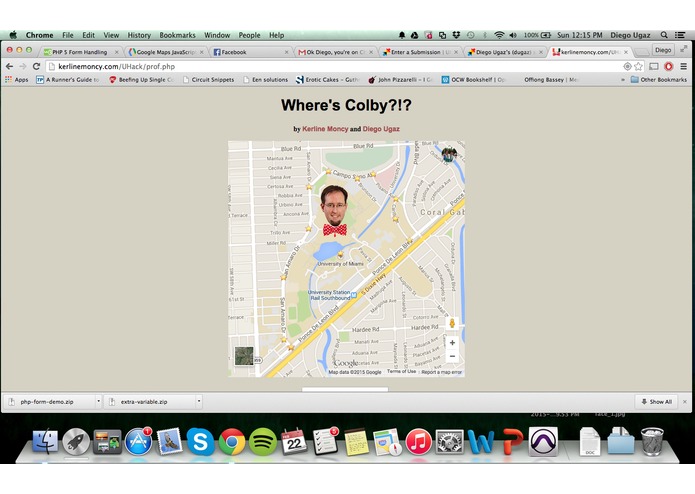Click the University Station rail icon on map

[354, 295]
